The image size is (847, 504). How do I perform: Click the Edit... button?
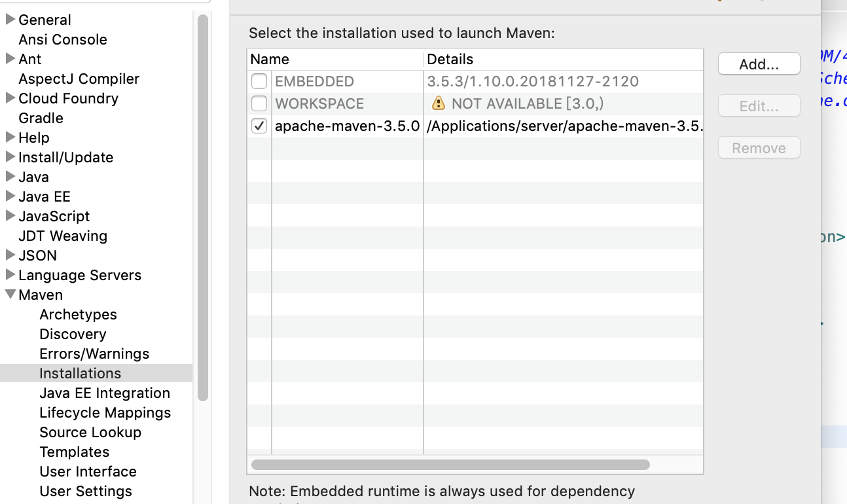click(x=759, y=106)
